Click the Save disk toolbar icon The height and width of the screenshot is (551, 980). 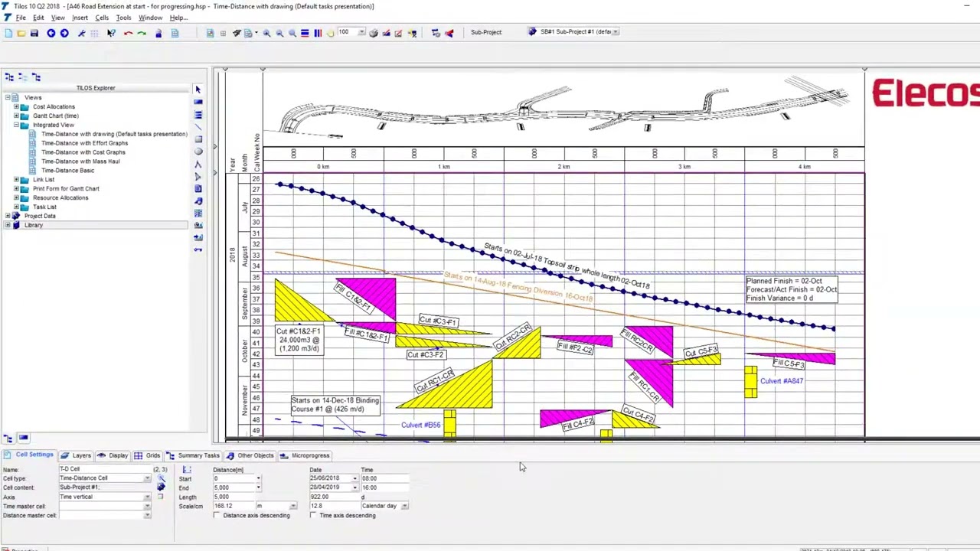coord(34,33)
